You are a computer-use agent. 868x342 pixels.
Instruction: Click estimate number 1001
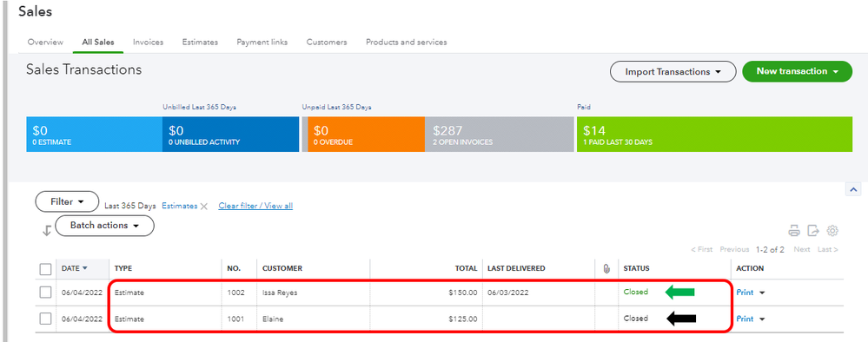(235, 319)
